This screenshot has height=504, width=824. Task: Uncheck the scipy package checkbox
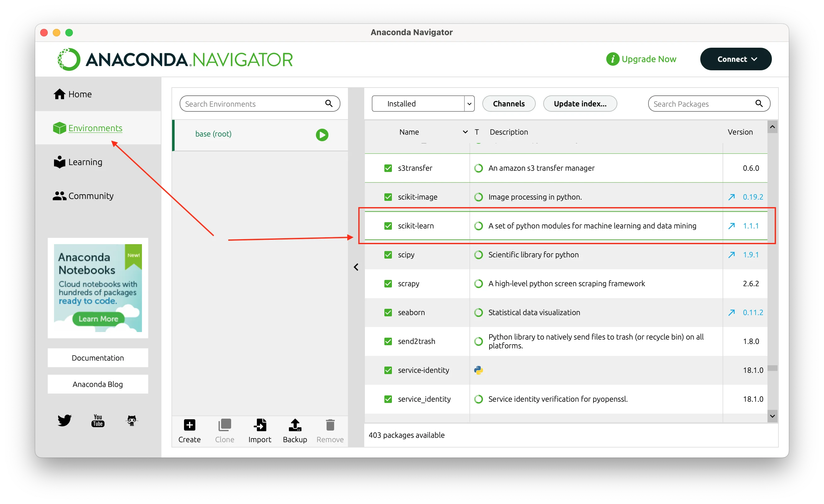click(x=388, y=255)
